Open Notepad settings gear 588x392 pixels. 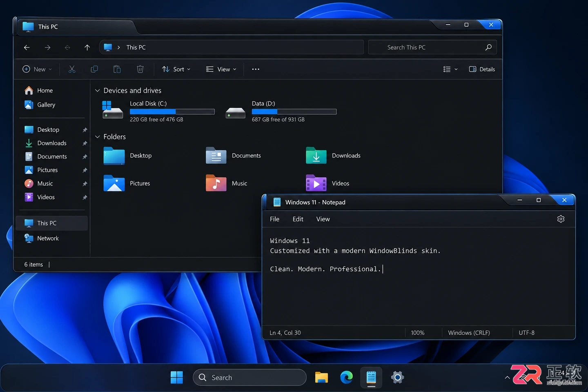pos(561,219)
